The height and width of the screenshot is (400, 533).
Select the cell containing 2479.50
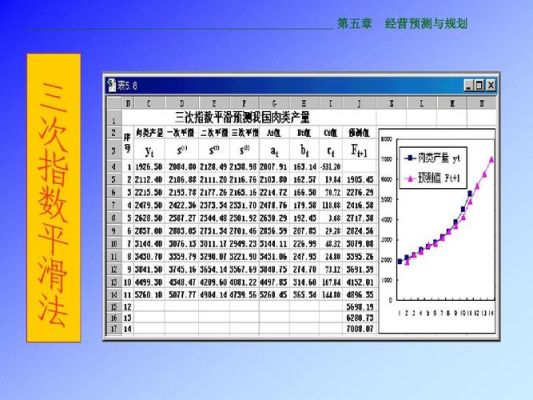click(x=149, y=205)
